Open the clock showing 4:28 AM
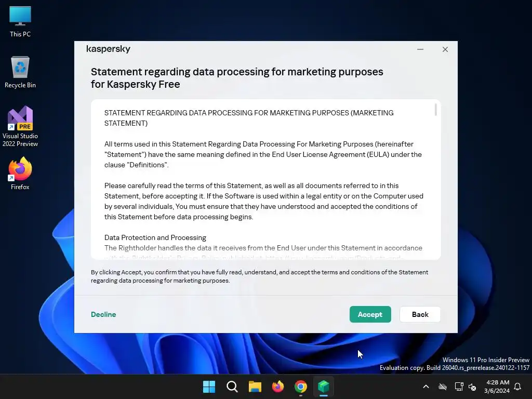 coord(497,387)
